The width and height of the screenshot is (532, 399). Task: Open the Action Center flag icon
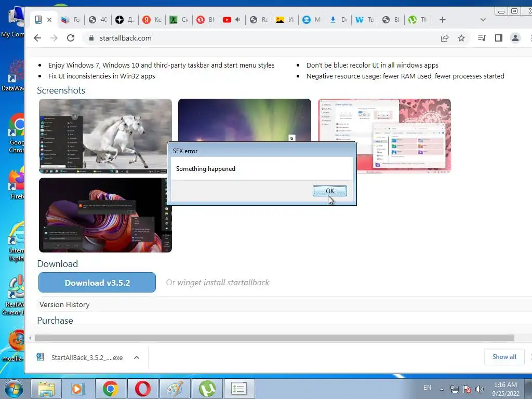click(467, 389)
